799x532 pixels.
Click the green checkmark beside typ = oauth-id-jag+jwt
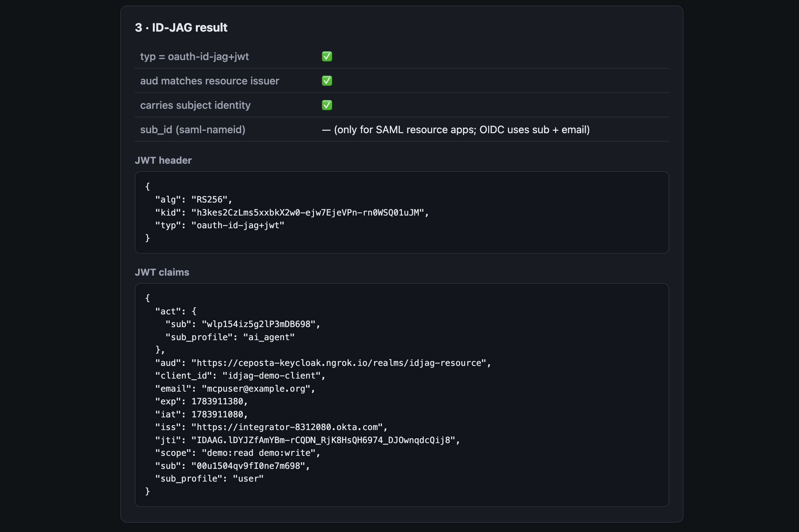tap(327, 56)
